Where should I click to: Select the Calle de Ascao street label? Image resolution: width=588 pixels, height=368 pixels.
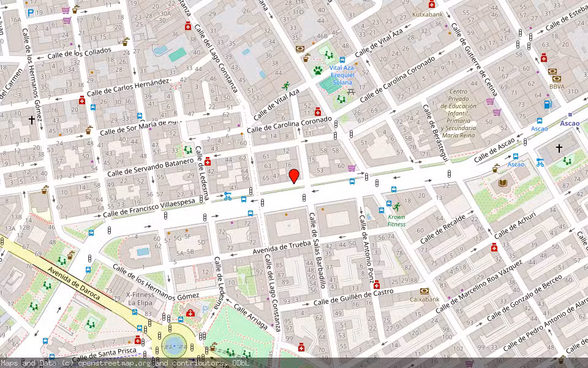pos(494,150)
